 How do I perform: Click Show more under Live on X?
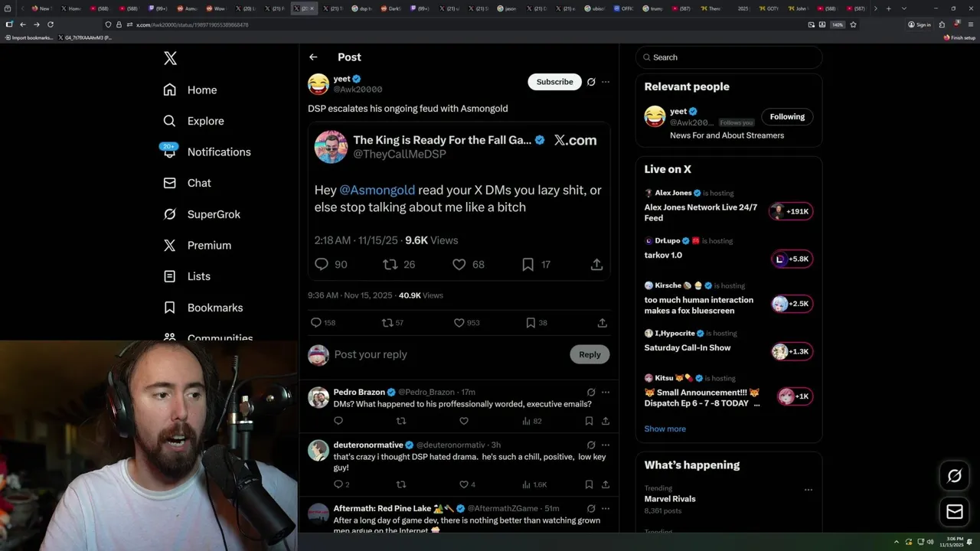pyautogui.click(x=665, y=429)
